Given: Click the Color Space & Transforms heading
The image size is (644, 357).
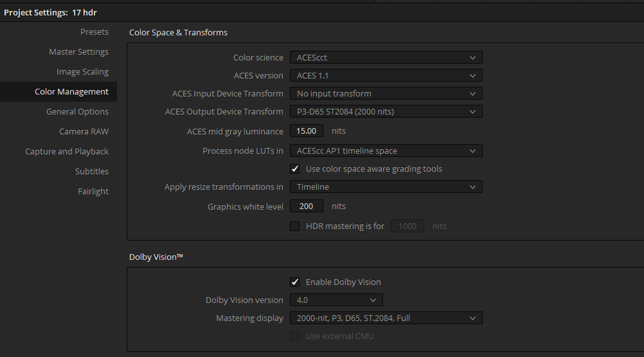Looking at the screenshot, I should (x=178, y=32).
